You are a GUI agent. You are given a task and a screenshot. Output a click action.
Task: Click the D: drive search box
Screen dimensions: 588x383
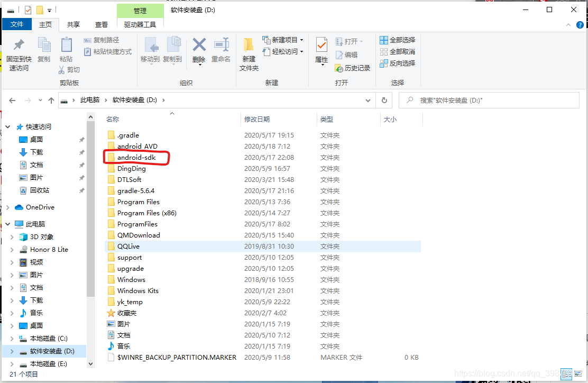click(489, 101)
